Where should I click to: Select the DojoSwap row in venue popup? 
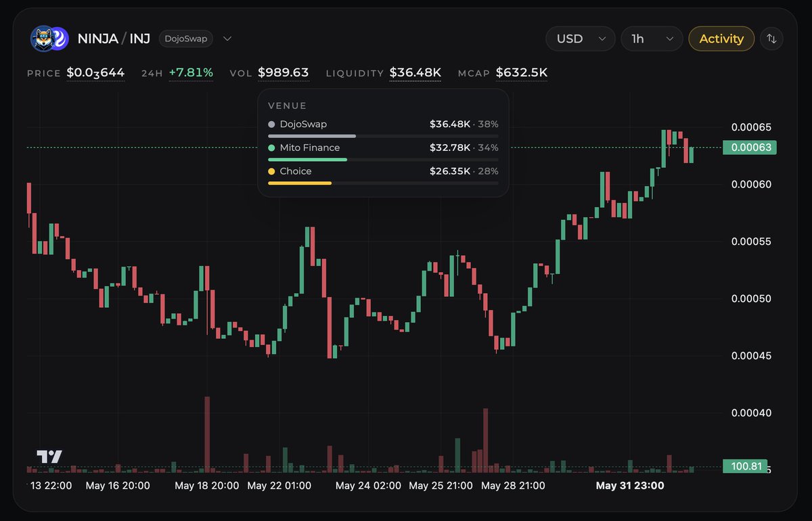pos(383,127)
